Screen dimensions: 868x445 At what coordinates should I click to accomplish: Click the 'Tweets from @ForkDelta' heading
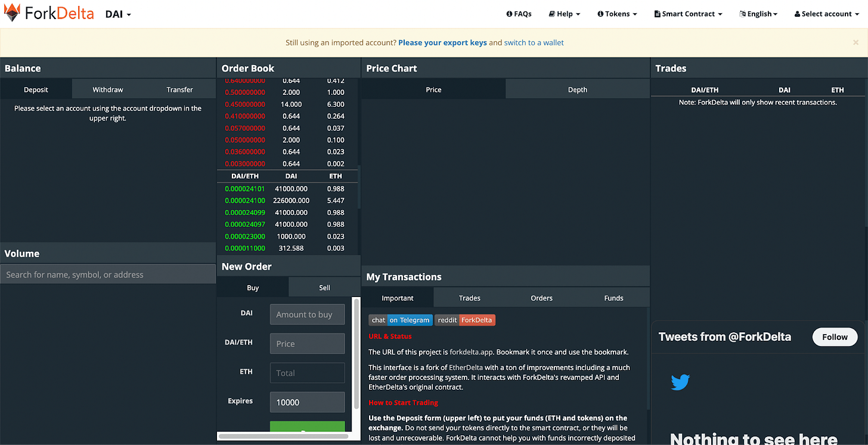pos(724,337)
